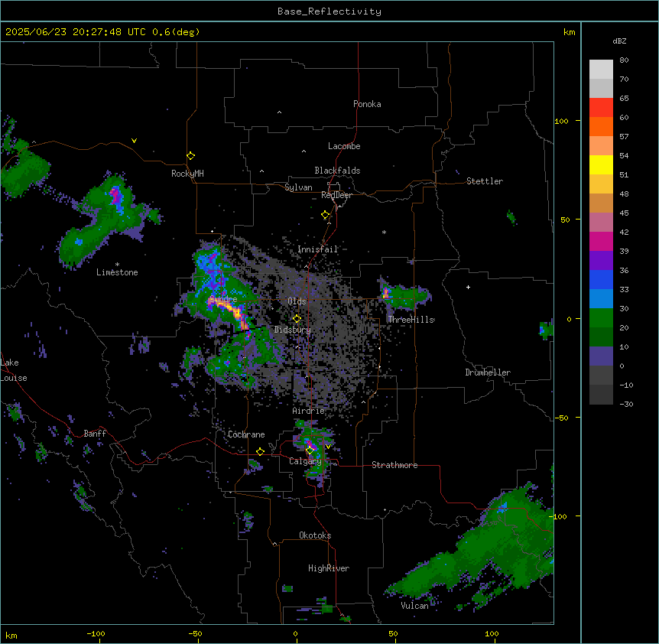
Task: Click the dark orange 60 dBZ legend swatch
Action: pyautogui.click(x=601, y=126)
